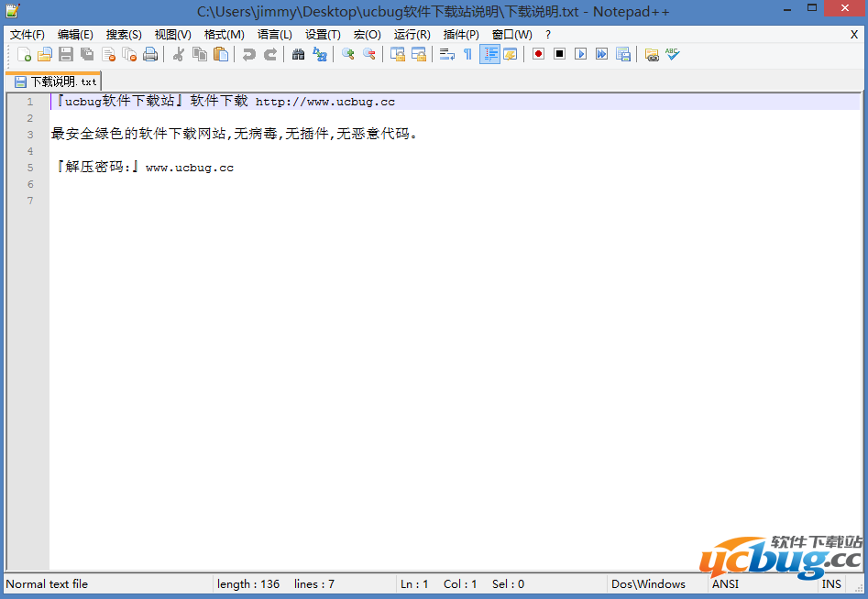This screenshot has width=868, height=599.
Task: Click the INS mode indicator
Action: 830,583
